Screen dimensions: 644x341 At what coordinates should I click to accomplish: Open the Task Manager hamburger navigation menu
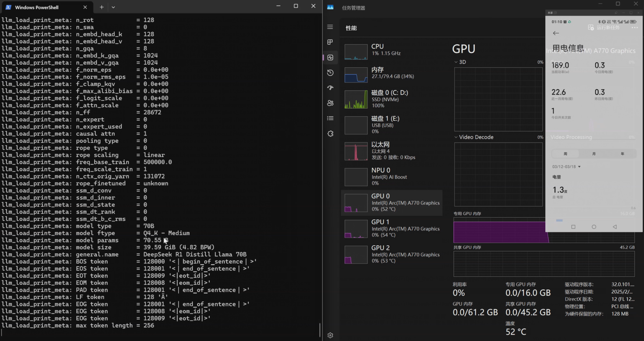330,27
